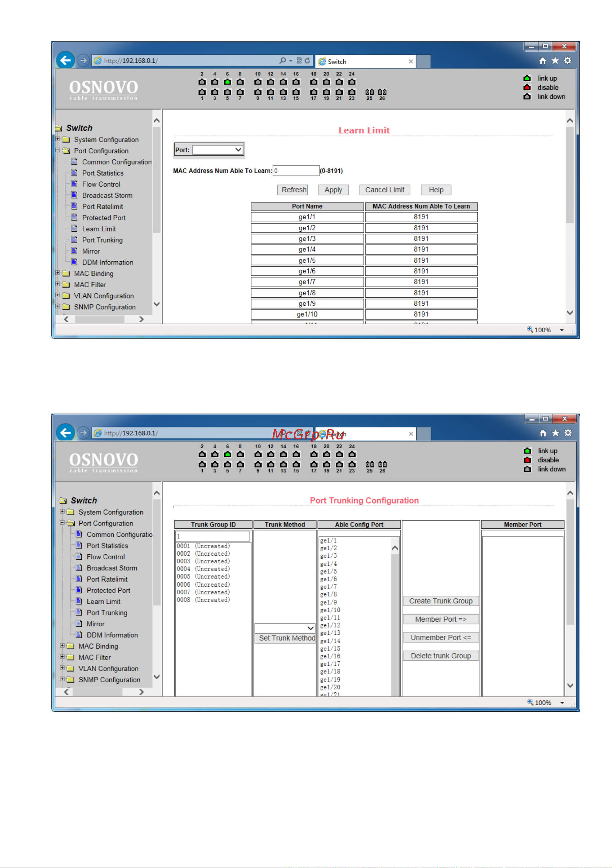Click scroll-down arrow of upper navigation tree
This screenshot has width=612, height=868.
pyautogui.click(x=157, y=304)
